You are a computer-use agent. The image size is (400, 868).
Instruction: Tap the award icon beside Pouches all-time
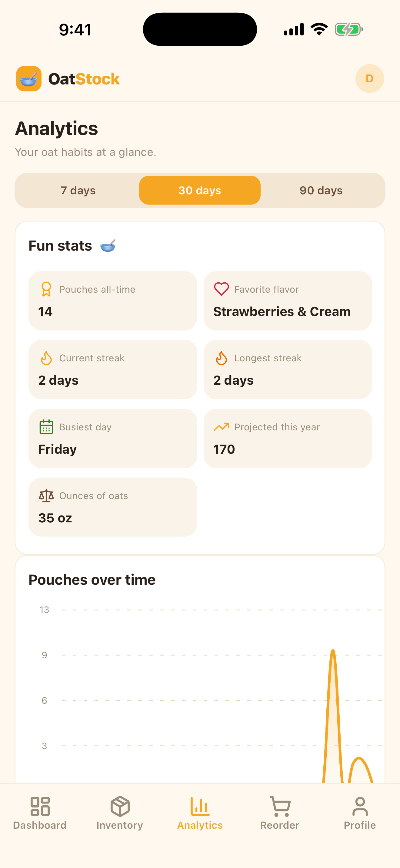(46, 289)
